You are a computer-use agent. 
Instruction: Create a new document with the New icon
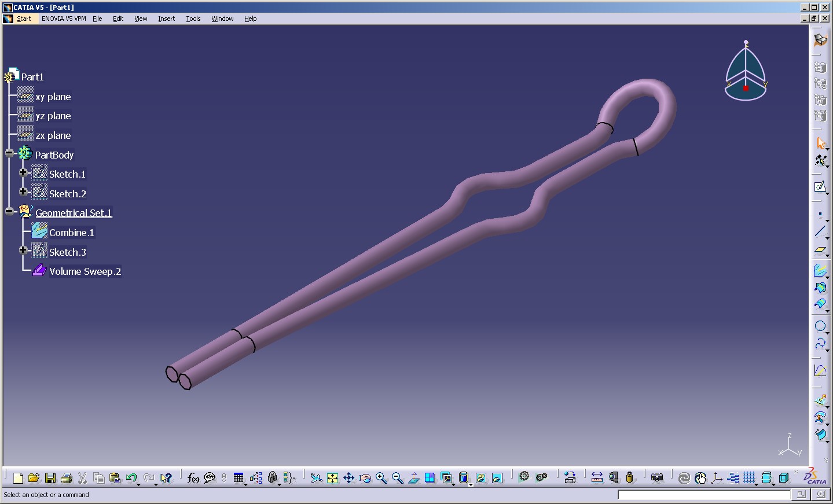pyautogui.click(x=18, y=478)
